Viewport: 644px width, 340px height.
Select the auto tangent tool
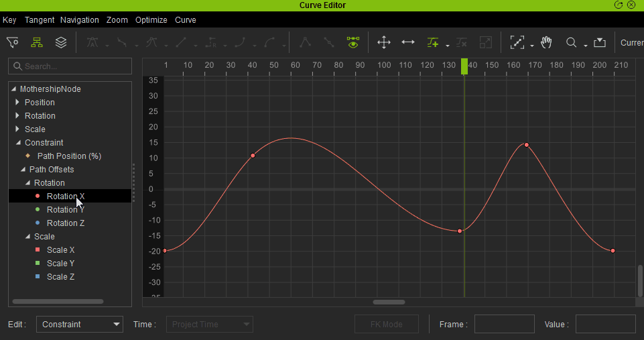[92, 42]
